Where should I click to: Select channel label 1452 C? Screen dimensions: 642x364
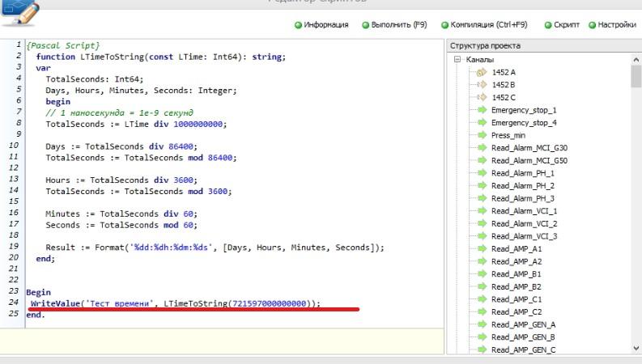click(504, 98)
